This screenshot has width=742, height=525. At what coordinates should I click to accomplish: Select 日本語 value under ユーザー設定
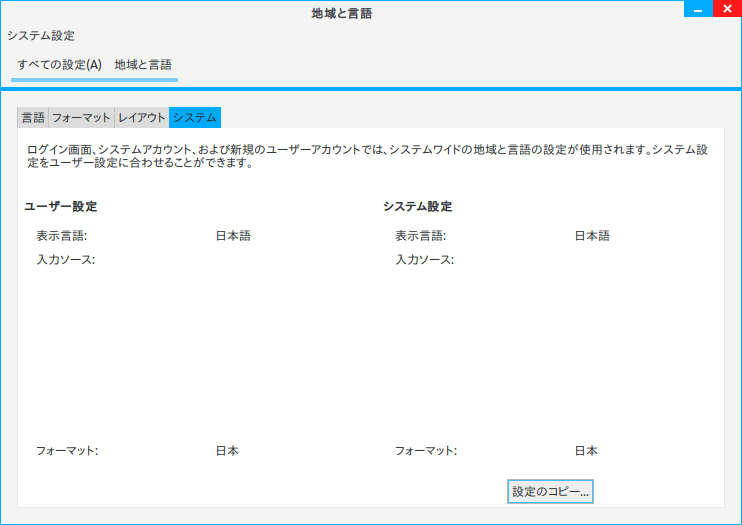click(x=232, y=236)
